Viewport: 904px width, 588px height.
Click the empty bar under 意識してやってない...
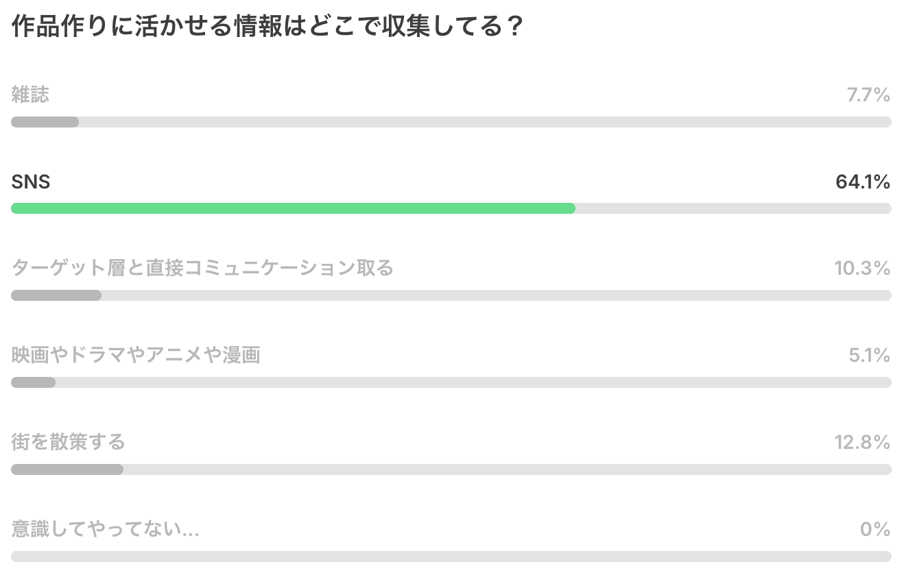click(x=451, y=556)
